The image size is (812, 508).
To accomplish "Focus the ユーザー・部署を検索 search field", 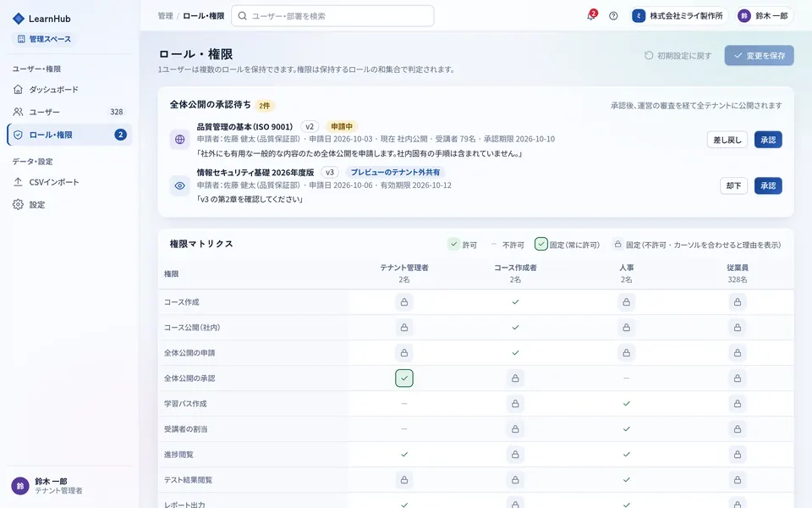I will coord(332,16).
